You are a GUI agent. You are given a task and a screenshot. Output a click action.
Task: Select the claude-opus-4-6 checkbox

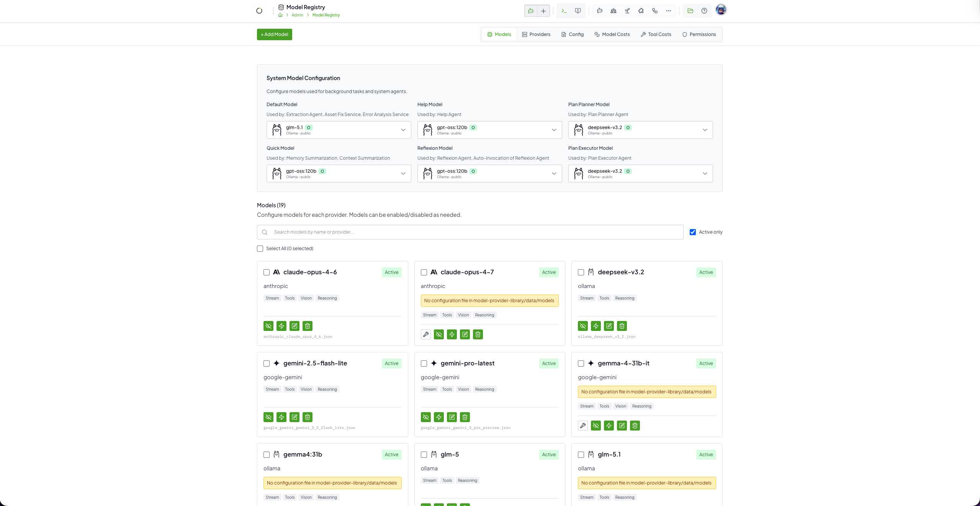tap(267, 272)
